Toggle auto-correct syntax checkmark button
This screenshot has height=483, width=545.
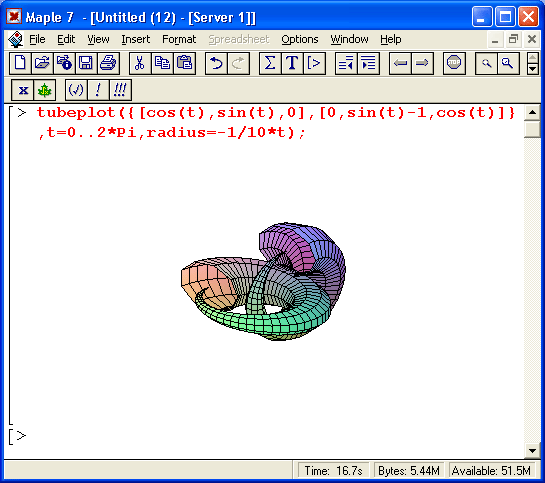tap(76, 90)
